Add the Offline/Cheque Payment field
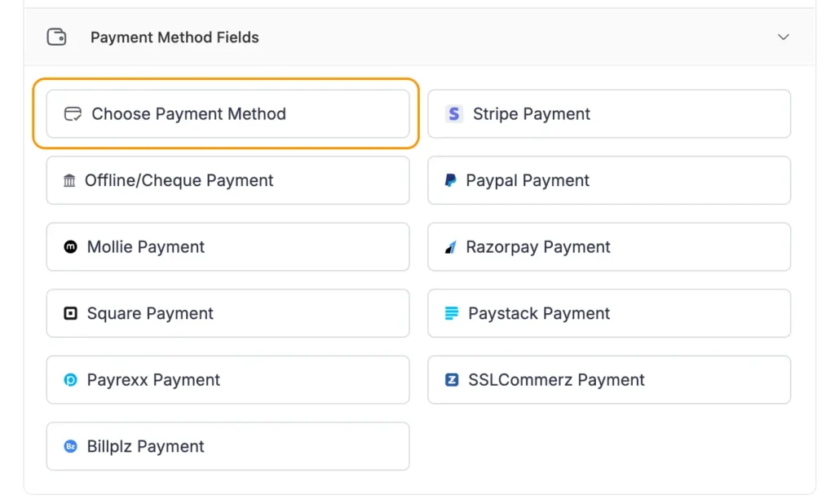The width and height of the screenshot is (835, 504). coord(228,180)
